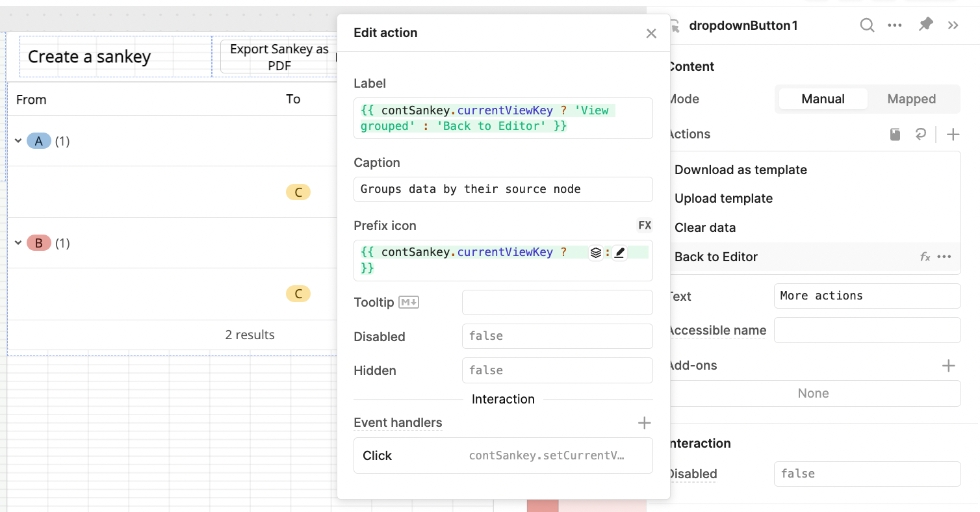Click the A tag in the table
This screenshot has width=980, height=512.
click(x=39, y=141)
